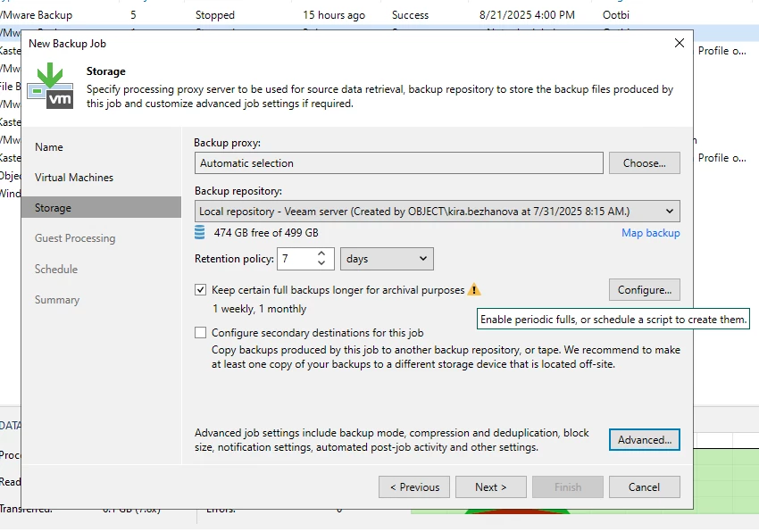
Task: Click the Backup repository label
Action: click(238, 191)
